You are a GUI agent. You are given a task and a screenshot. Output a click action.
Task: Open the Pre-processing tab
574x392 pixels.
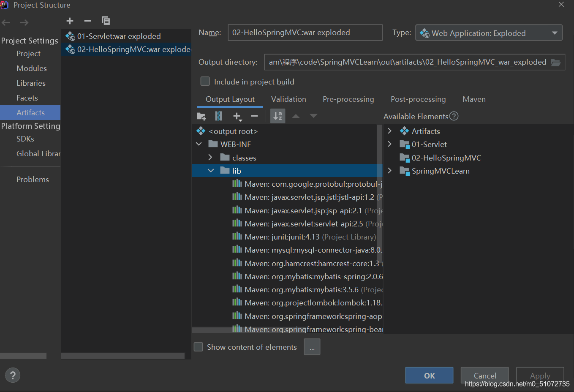tap(348, 99)
